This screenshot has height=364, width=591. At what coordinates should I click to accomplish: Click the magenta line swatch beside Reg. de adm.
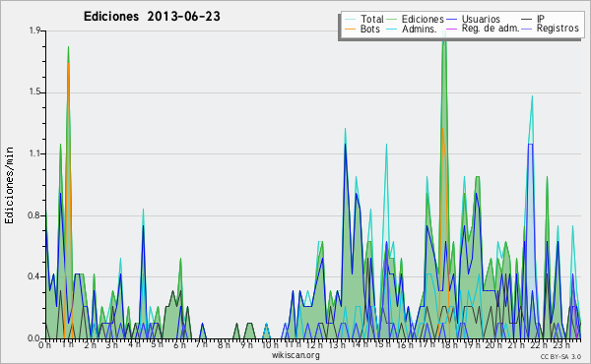click(x=451, y=29)
